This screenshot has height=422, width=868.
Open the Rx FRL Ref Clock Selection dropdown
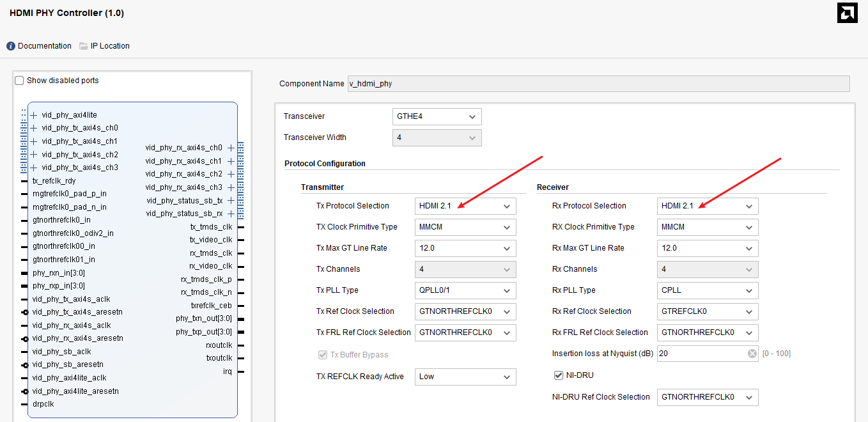708,332
